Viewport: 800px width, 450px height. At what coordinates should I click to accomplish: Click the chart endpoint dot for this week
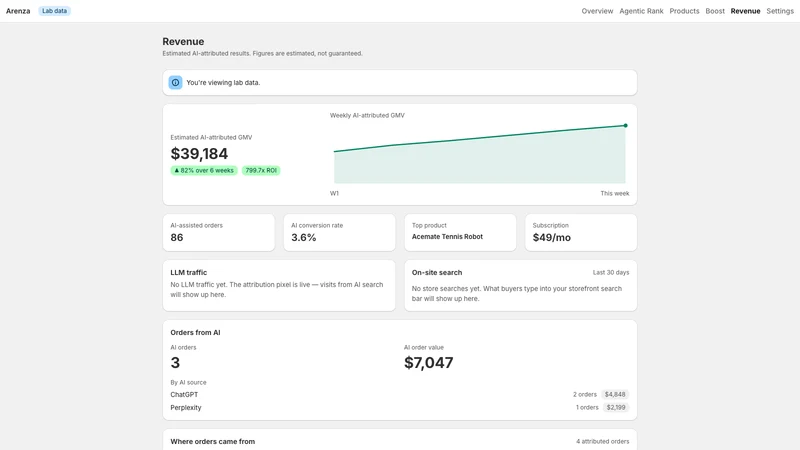pos(626,126)
